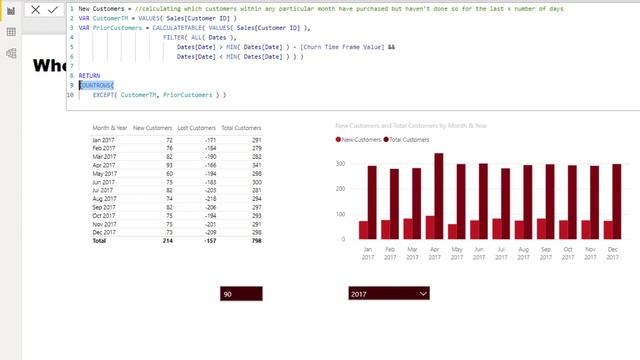This screenshot has height=360, width=640.
Task: Select the Dec 2017 table row
Action: click(x=177, y=232)
